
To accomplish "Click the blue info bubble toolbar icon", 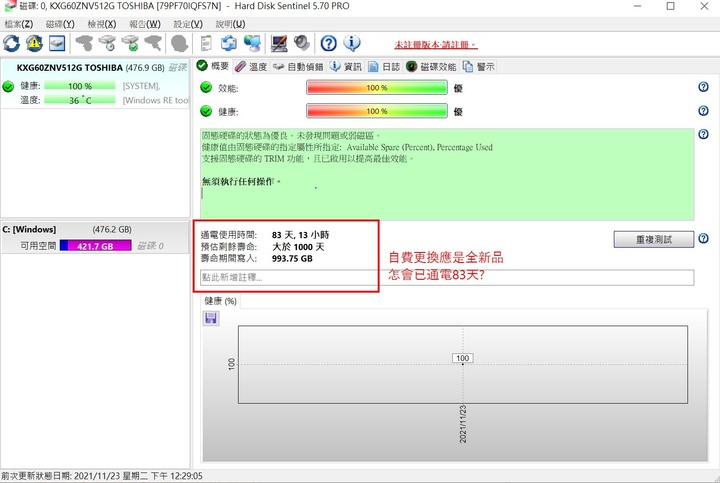I will point(352,43).
